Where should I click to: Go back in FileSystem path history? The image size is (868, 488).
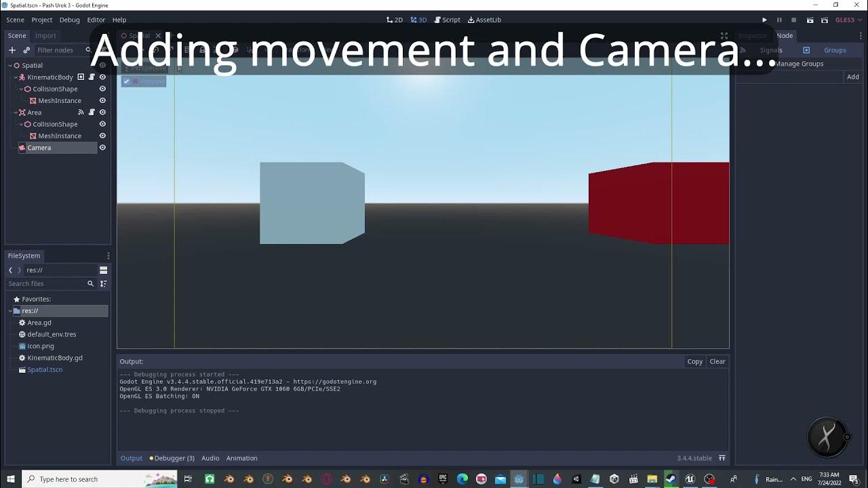[10, 270]
